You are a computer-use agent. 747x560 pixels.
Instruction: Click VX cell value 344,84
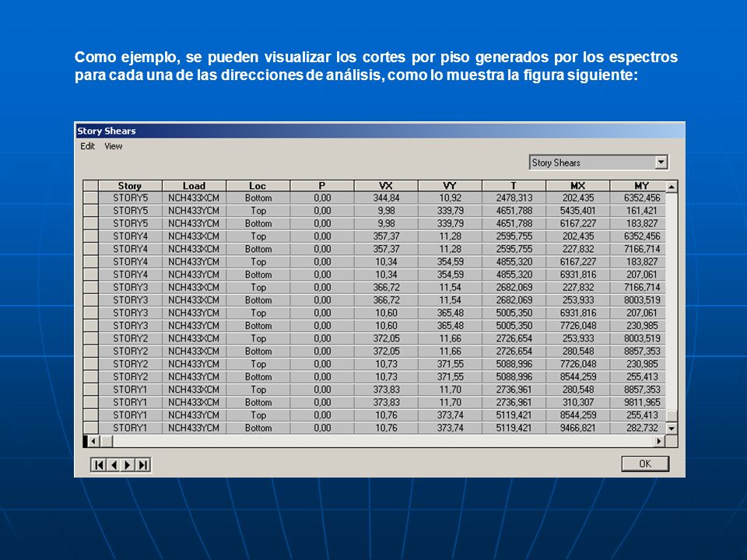pyautogui.click(x=386, y=198)
